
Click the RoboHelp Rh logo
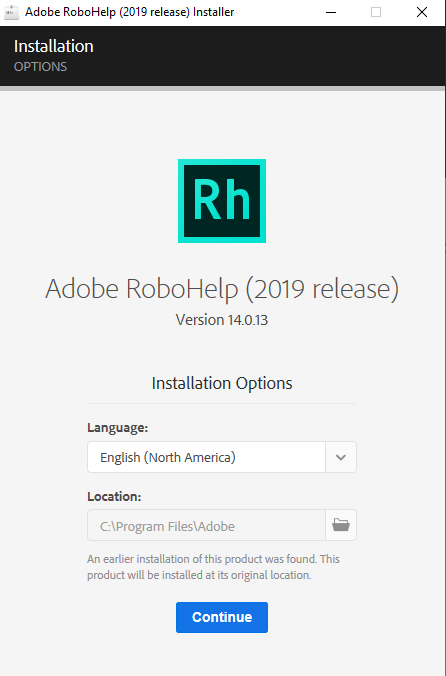pos(222,201)
